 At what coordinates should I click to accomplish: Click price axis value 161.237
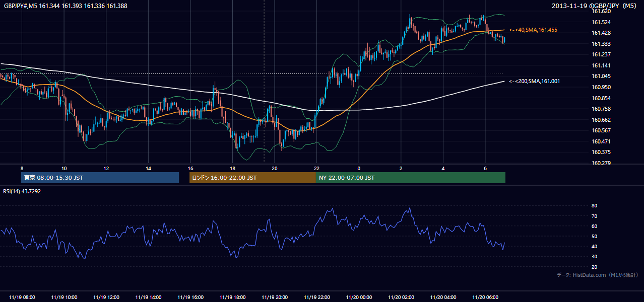coord(601,54)
